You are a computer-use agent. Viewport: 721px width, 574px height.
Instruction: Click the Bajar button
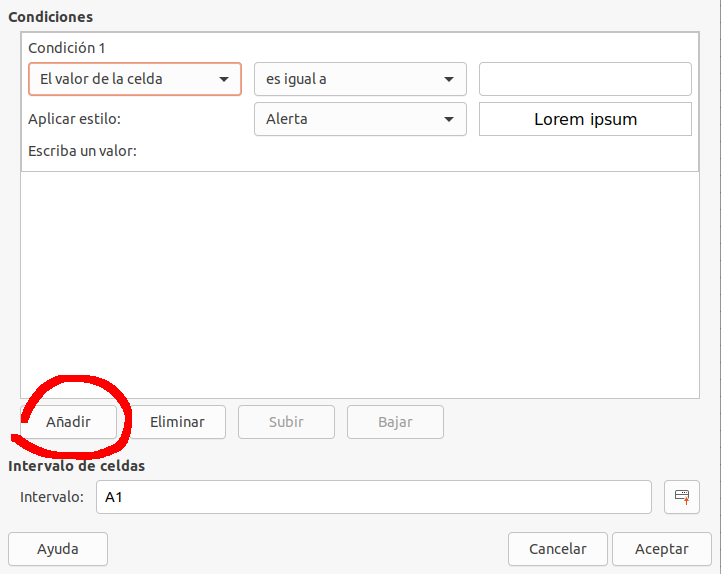(395, 422)
